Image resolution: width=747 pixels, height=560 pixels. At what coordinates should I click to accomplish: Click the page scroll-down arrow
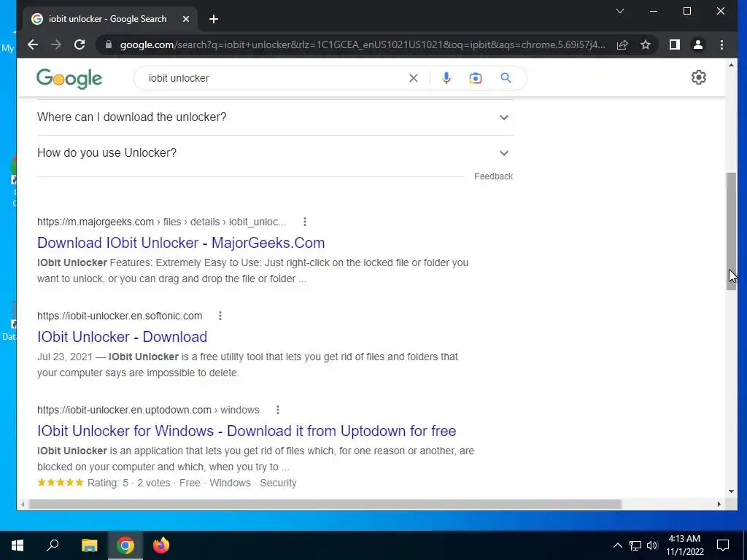(731, 491)
